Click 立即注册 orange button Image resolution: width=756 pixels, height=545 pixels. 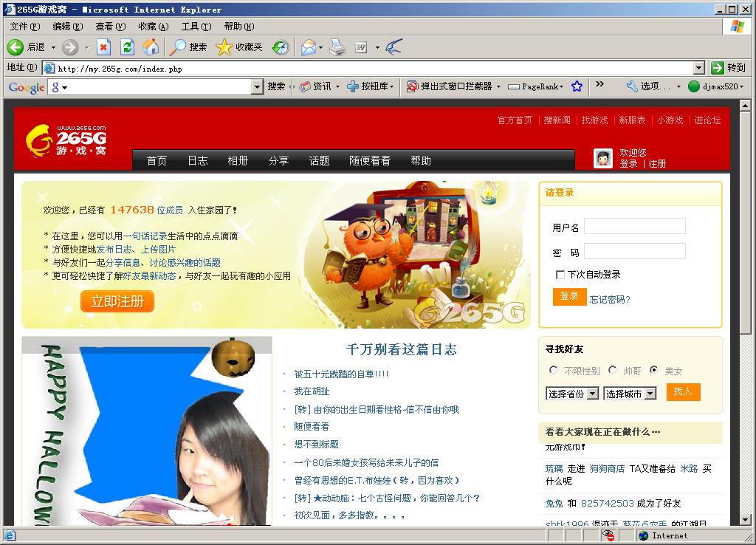117,301
